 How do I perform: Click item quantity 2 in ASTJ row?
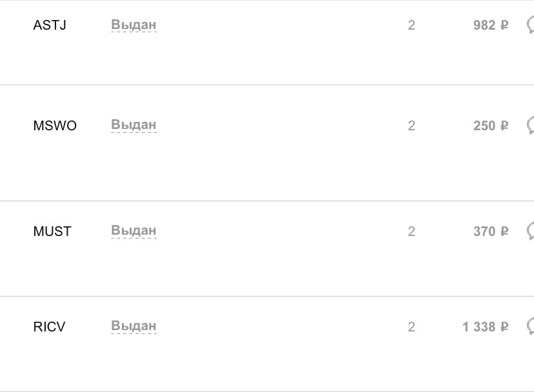click(411, 25)
